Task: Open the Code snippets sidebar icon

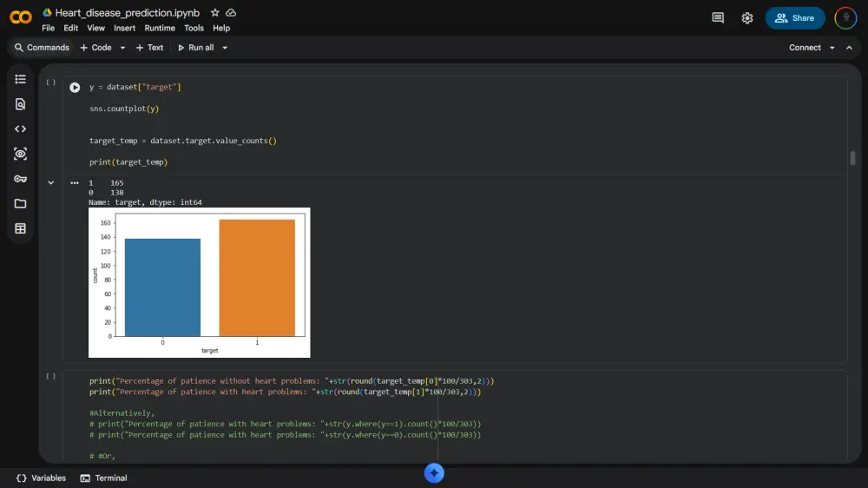Action: (21, 129)
